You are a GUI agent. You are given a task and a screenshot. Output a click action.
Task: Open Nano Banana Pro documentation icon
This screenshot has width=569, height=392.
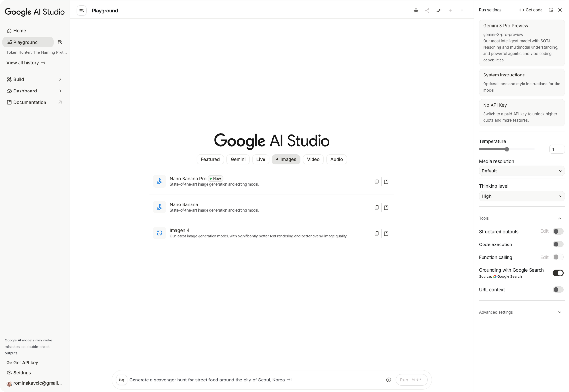click(x=386, y=182)
